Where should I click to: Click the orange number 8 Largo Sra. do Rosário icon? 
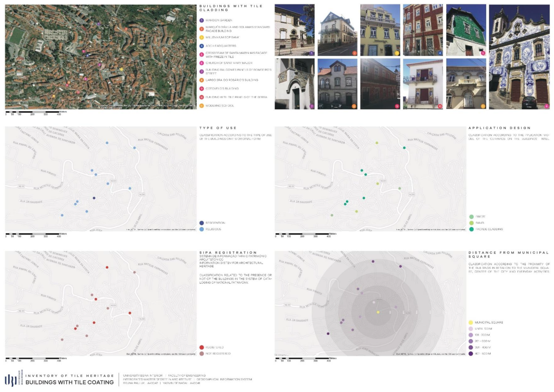(x=201, y=80)
